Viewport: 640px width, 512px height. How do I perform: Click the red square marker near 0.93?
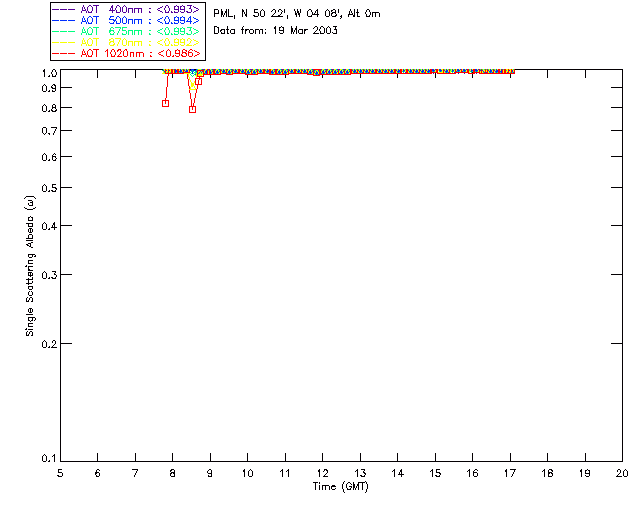pos(198,82)
